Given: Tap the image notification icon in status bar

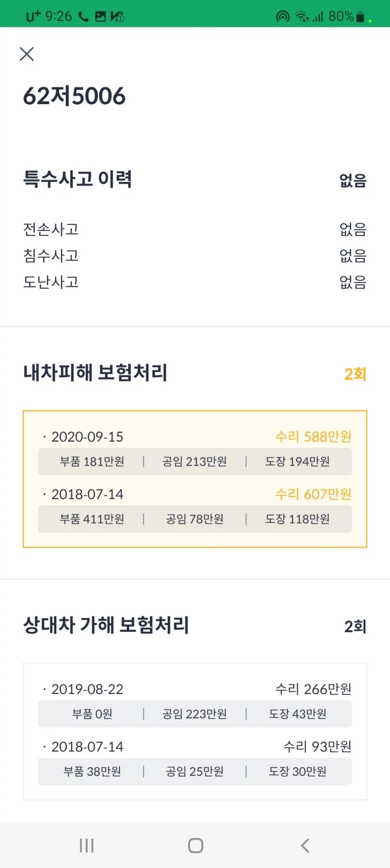Looking at the screenshot, I should pos(100,17).
